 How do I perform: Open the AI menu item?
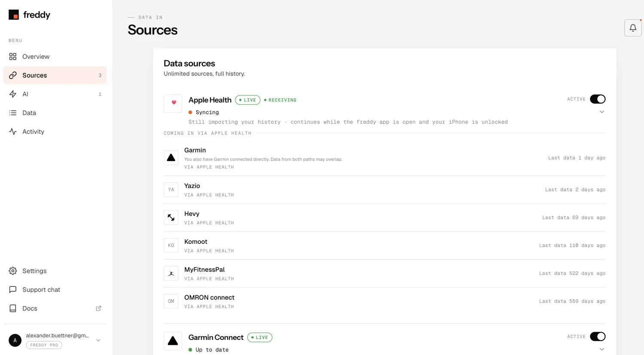click(x=55, y=94)
